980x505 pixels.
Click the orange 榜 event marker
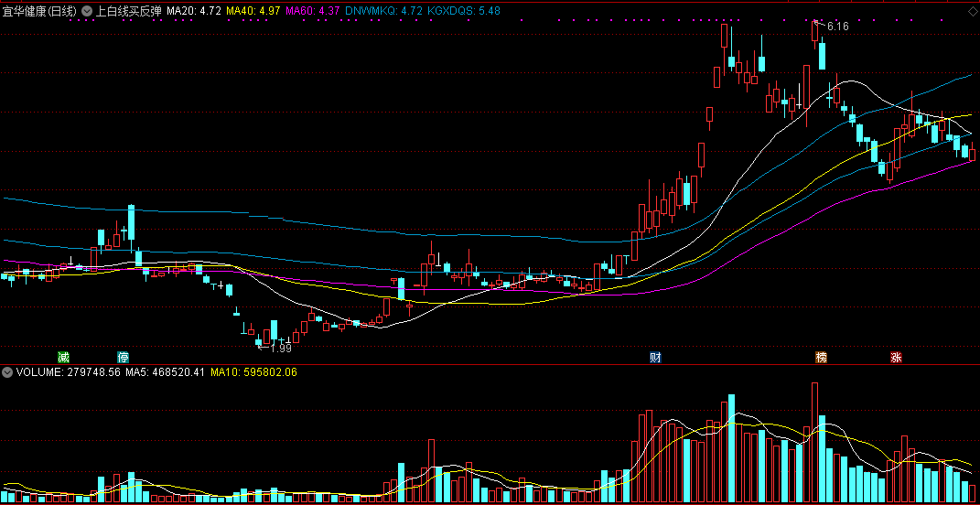pyautogui.click(x=822, y=358)
